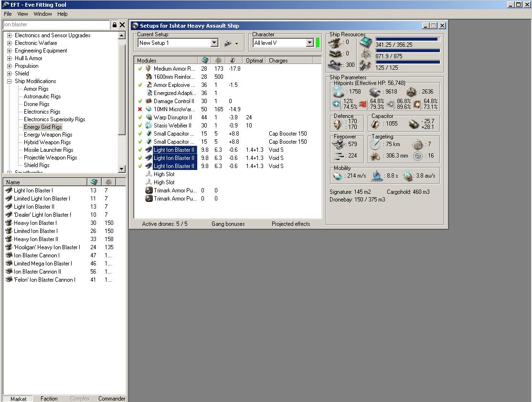Expand the Electronic Warfare tree node
The image size is (532, 402).
tap(10, 43)
